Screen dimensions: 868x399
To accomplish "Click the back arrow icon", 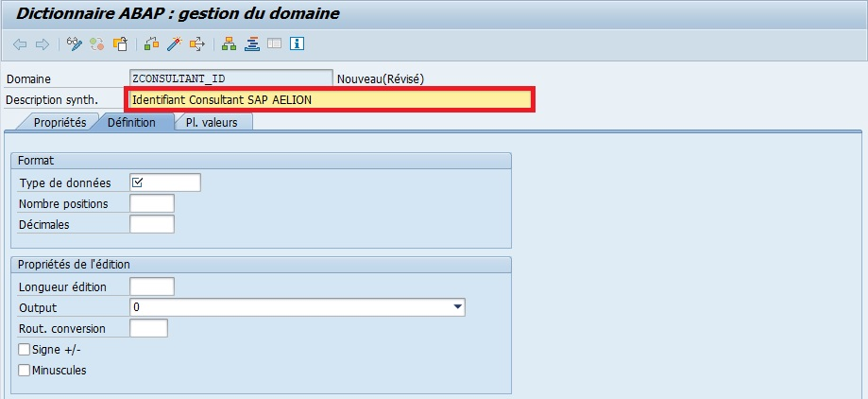I will (x=20, y=43).
